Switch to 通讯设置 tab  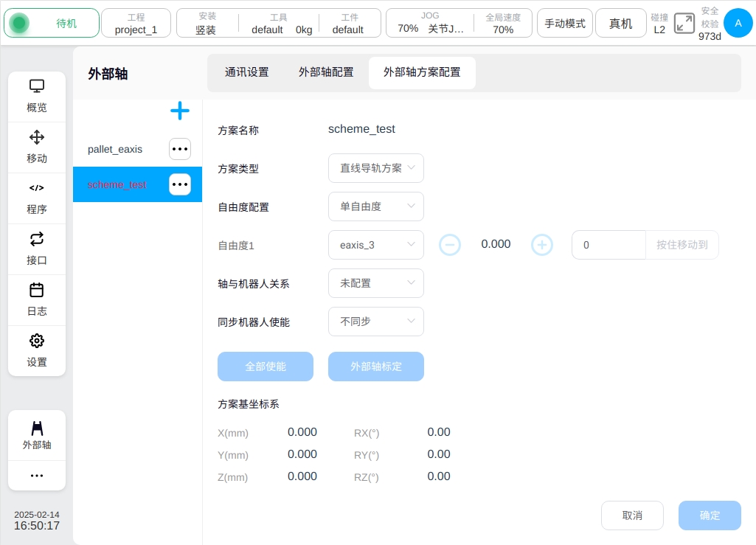click(x=247, y=72)
